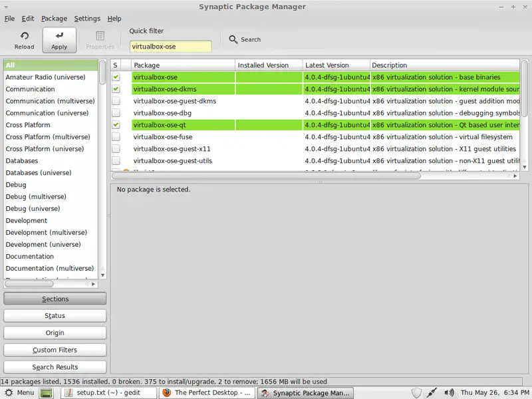Open the File menu
532x399 pixels.
pyautogui.click(x=9, y=19)
